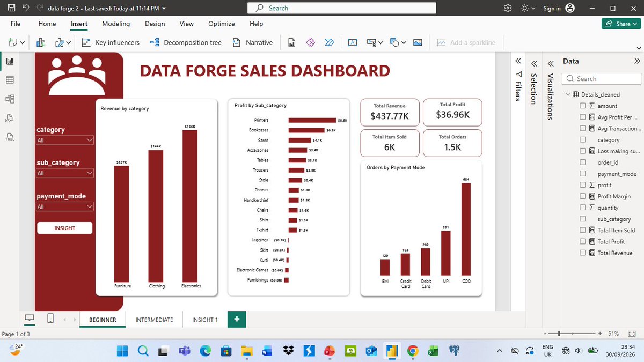This screenshot has width=644, height=362.
Task: Insert Decomposition tree visual
Action: pos(186,42)
